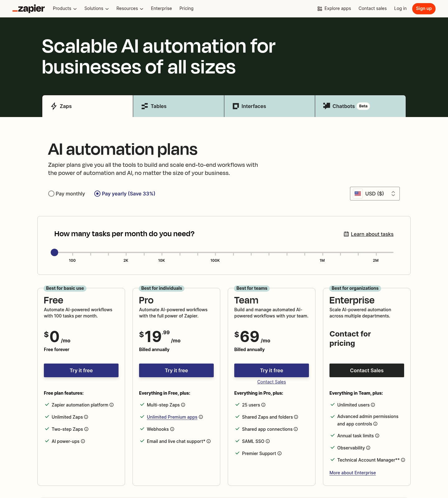Open info icon next to AI power-ups
The height and width of the screenshot is (498, 448).
(83, 441)
